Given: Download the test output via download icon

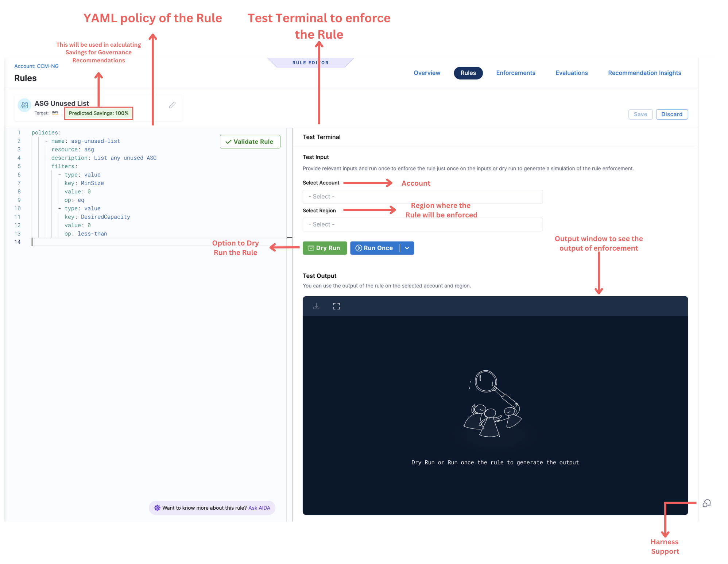Looking at the screenshot, I should [316, 306].
